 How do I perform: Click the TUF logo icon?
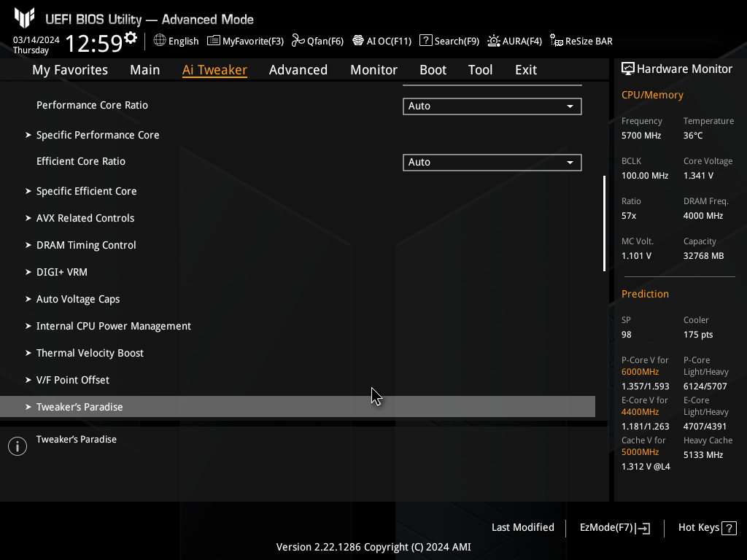(x=24, y=17)
